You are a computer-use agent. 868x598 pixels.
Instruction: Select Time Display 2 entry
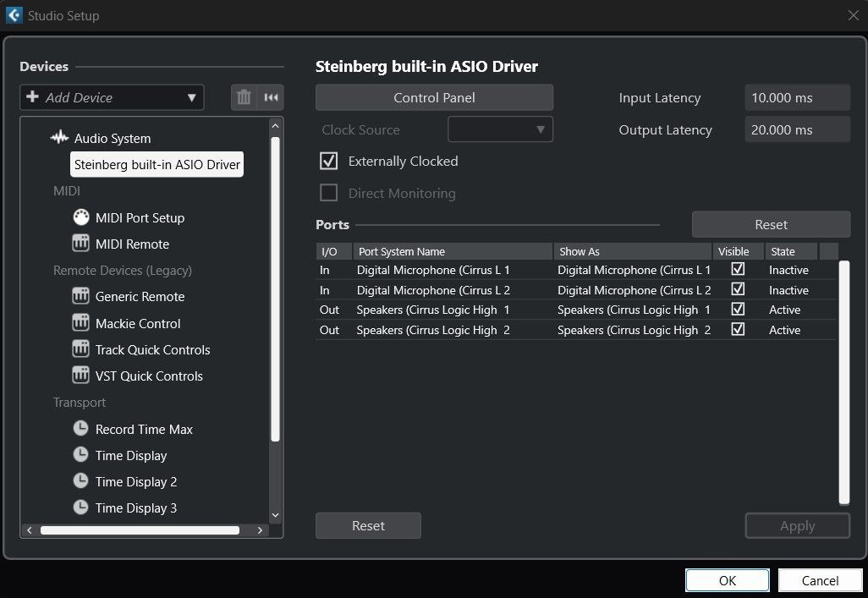pos(136,482)
